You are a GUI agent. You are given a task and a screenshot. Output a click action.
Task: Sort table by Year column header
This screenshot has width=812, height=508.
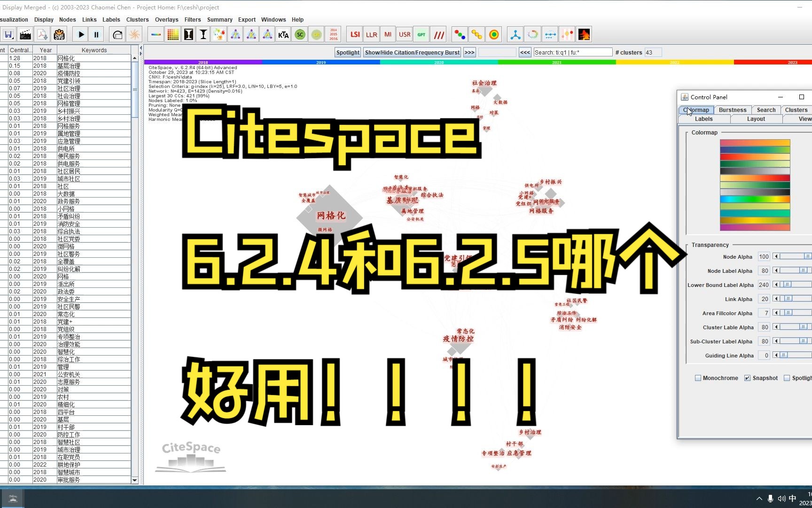[46, 50]
